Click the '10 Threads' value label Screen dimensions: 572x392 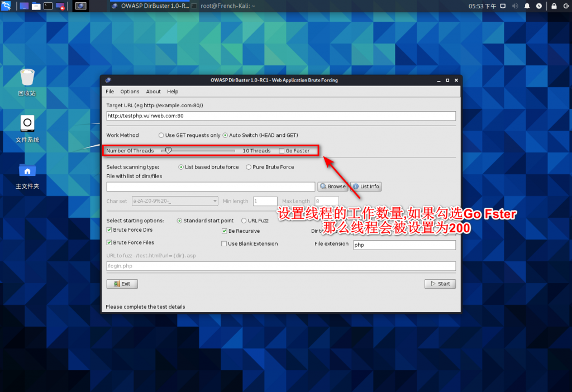click(257, 151)
